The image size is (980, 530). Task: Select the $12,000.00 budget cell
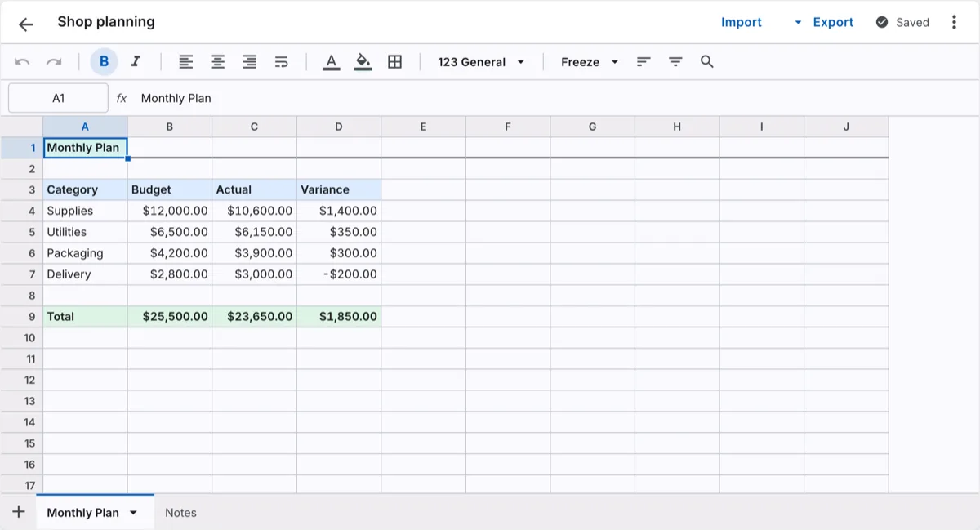(x=170, y=211)
